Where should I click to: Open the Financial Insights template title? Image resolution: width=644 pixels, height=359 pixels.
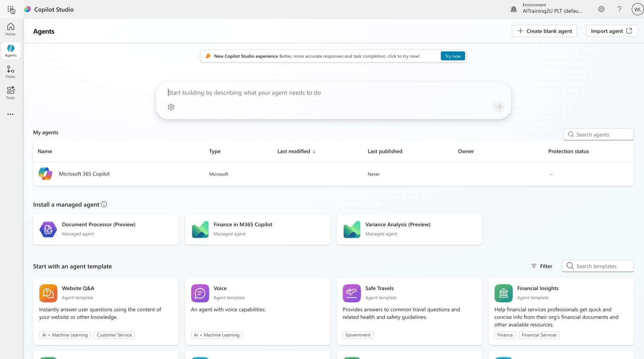538,288
